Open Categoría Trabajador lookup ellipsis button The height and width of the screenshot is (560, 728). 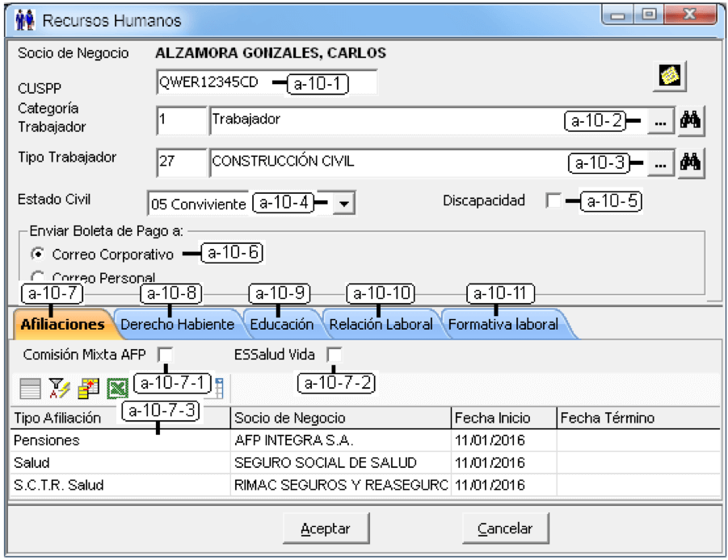pyautogui.click(x=661, y=122)
